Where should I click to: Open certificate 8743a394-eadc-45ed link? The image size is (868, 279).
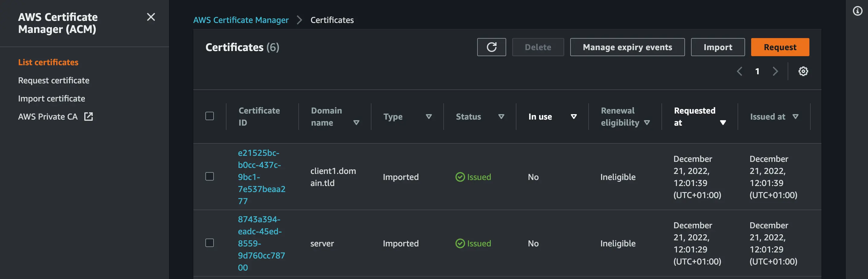pyautogui.click(x=262, y=243)
